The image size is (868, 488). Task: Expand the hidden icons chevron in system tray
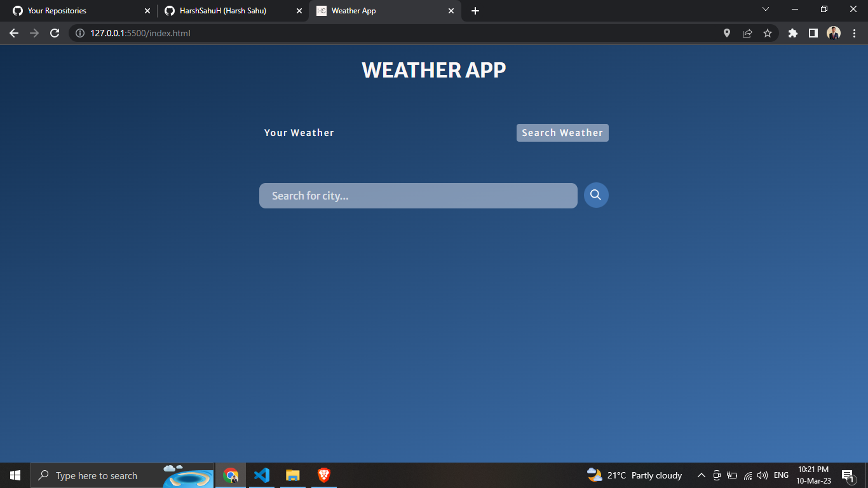point(701,475)
